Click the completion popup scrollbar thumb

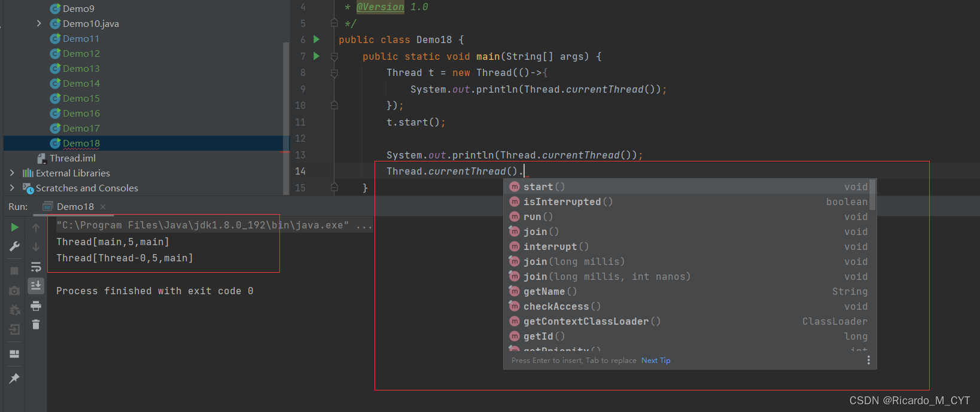coord(873,195)
